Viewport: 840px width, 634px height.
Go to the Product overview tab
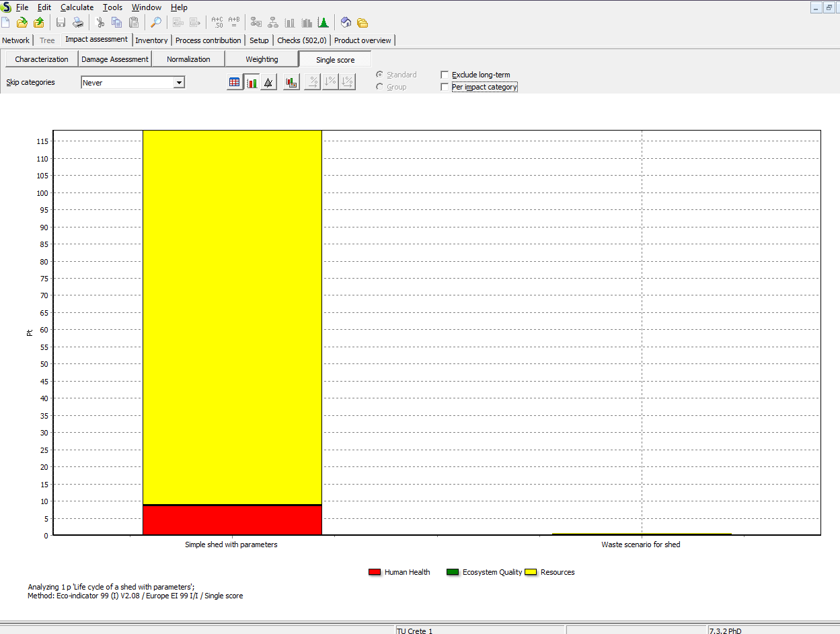(x=362, y=40)
